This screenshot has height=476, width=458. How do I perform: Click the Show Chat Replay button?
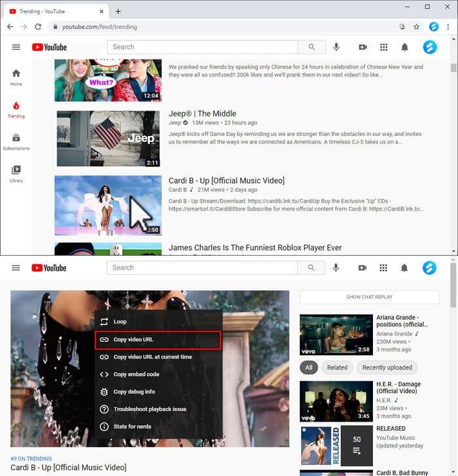point(369,297)
